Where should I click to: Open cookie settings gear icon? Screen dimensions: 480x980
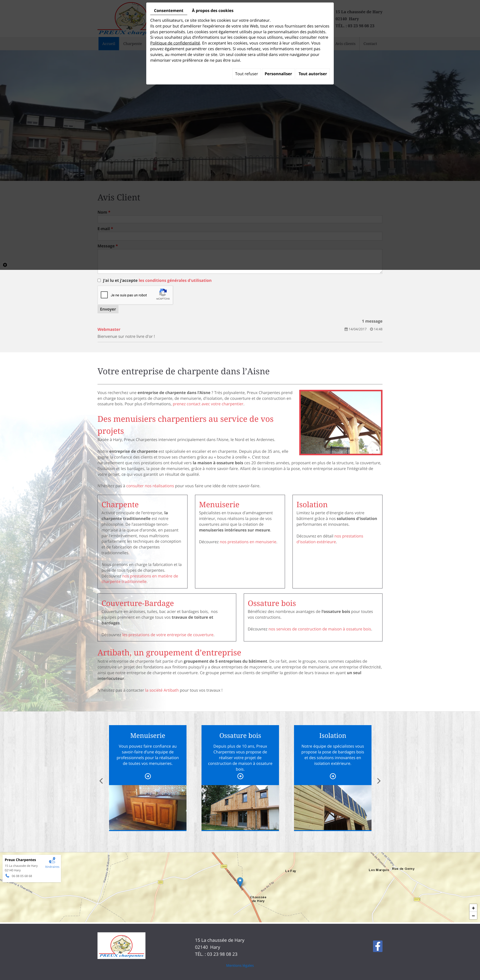5,265
